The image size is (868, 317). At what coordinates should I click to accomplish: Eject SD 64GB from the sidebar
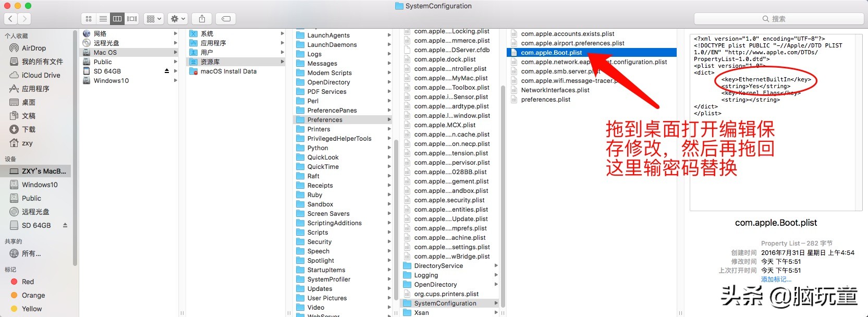click(65, 225)
